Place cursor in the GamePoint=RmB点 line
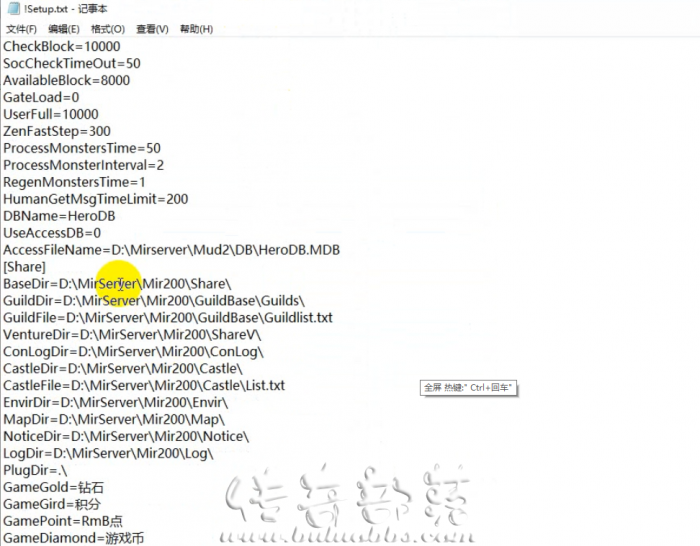This screenshot has height=546, width=700. (63, 521)
